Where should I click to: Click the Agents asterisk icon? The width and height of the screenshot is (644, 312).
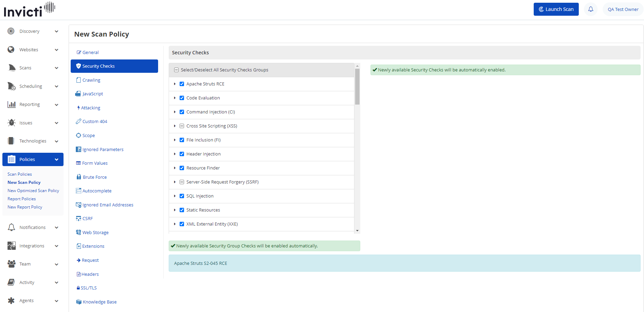click(x=11, y=301)
